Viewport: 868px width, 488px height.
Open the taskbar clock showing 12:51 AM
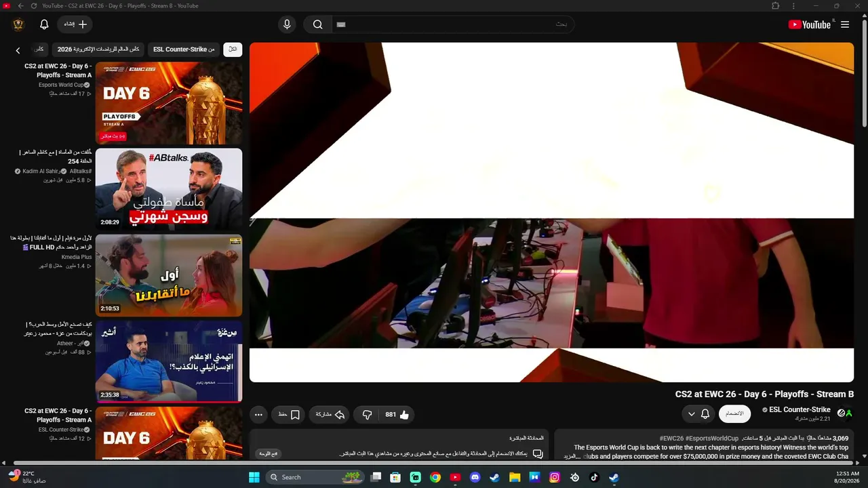(x=848, y=477)
